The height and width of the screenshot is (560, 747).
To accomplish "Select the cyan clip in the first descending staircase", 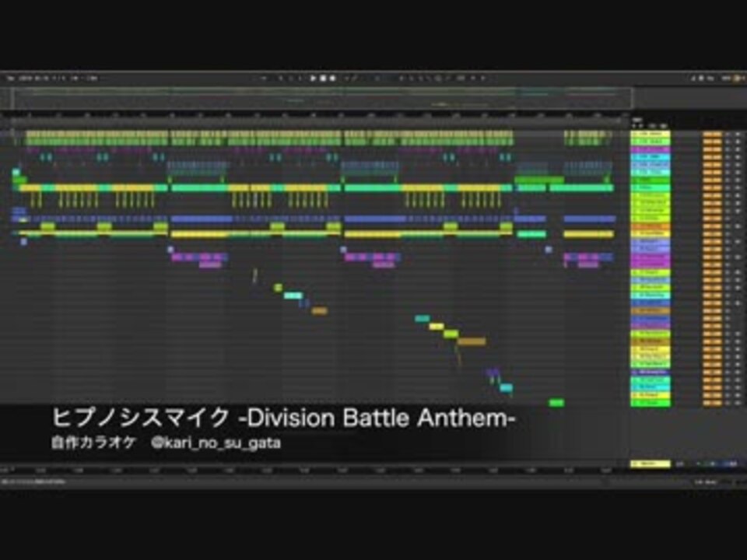I will click(293, 296).
